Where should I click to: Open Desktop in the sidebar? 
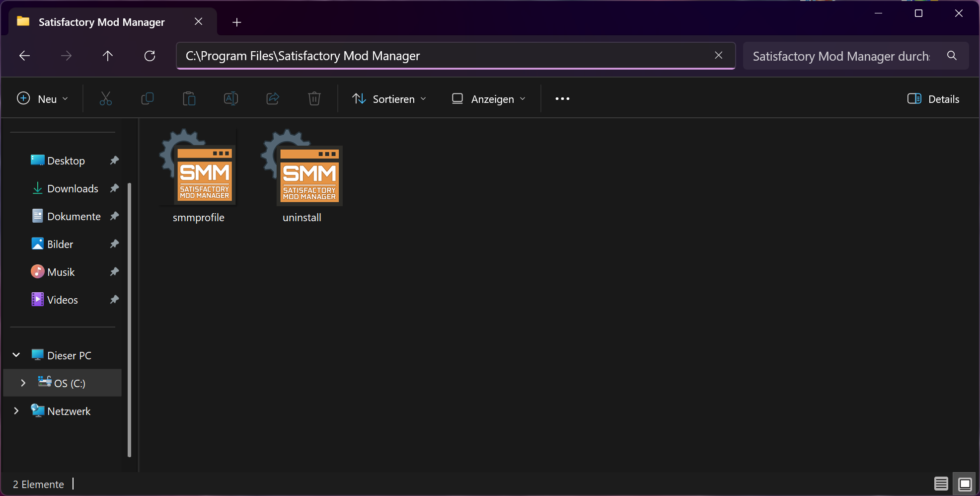pos(66,161)
